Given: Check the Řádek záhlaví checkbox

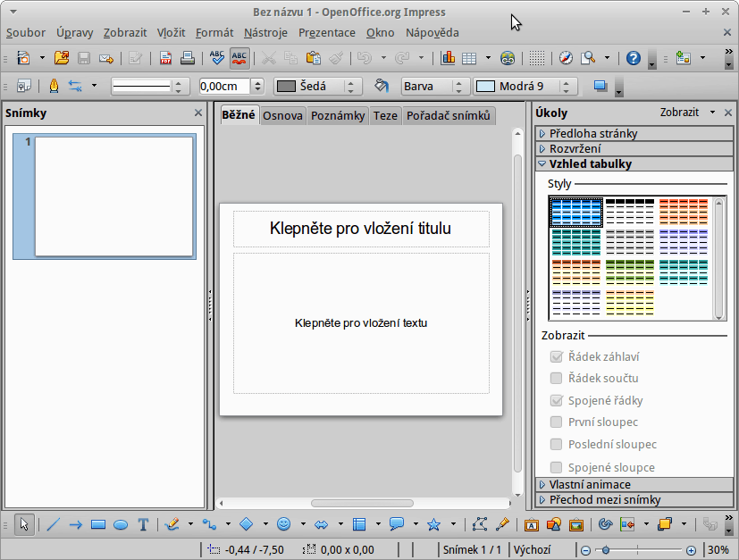Looking at the screenshot, I should click(556, 356).
